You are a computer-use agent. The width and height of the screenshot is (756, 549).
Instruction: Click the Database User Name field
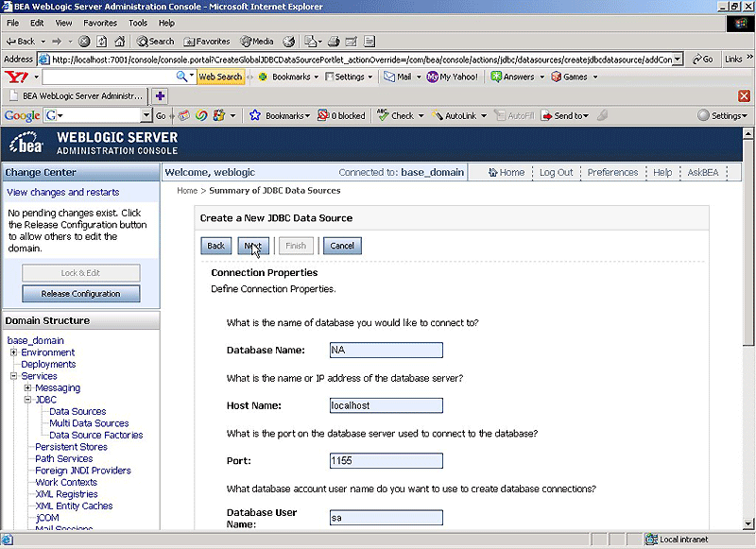point(386,518)
